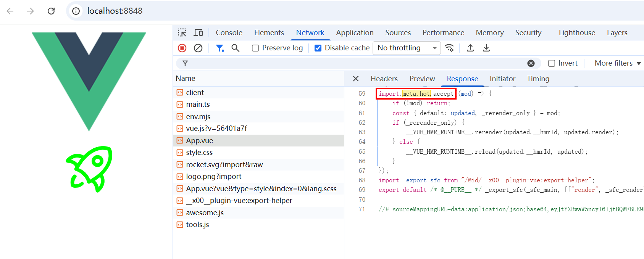Clear the filter box using X icon
The height and width of the screenshot is (259, 644).
531,63
